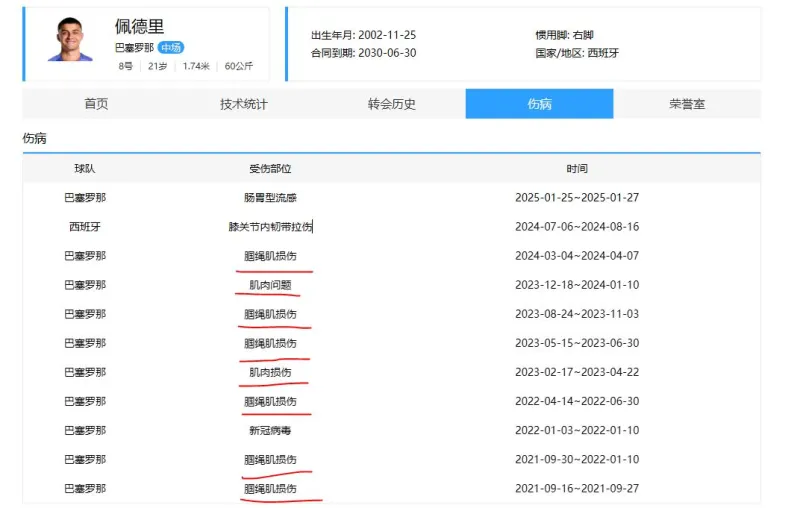This screenshot has width=800, height=508.
Task: Click 西班牙 in the team column
Action: pos(85,227)
